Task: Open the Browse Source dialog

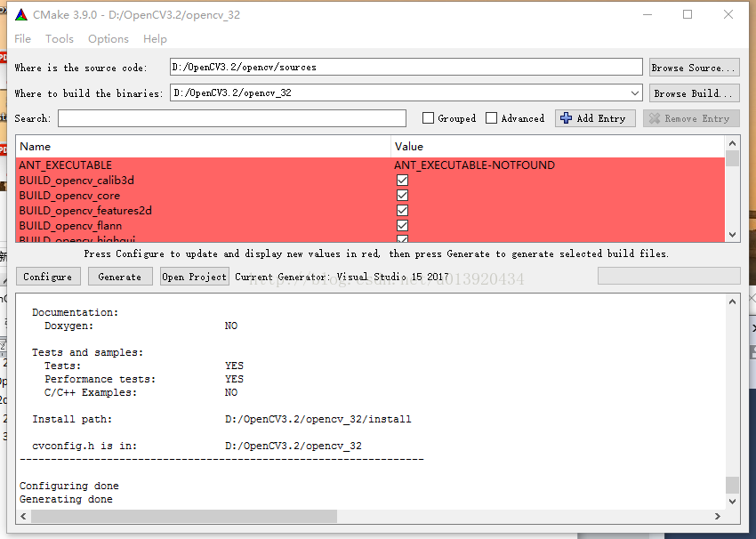Action: [x=695, y=68]
